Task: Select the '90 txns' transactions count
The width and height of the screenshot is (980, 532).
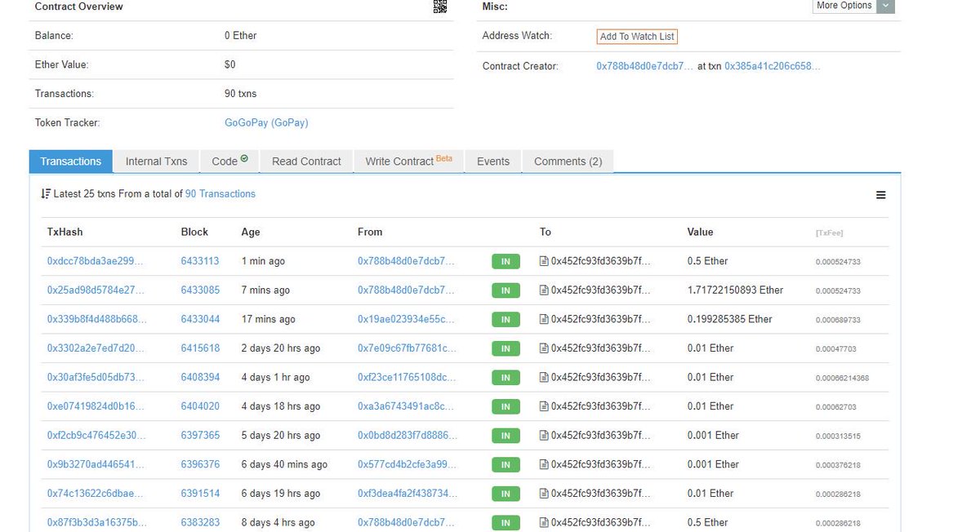Action: point(241,94)
